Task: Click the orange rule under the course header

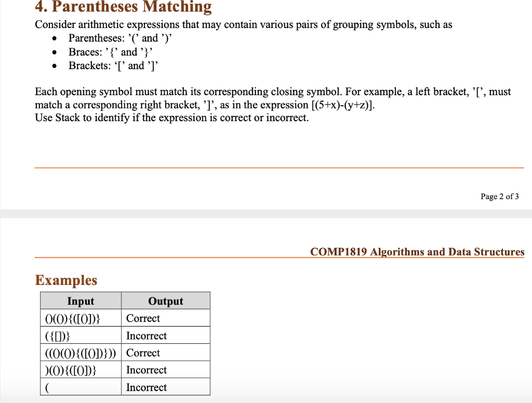Action: pyautogui.click(x=279, y=258)
